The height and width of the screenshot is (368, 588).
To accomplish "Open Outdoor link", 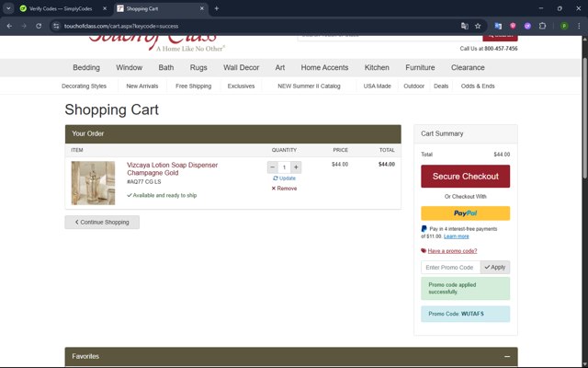I will [x=414, y=86].
